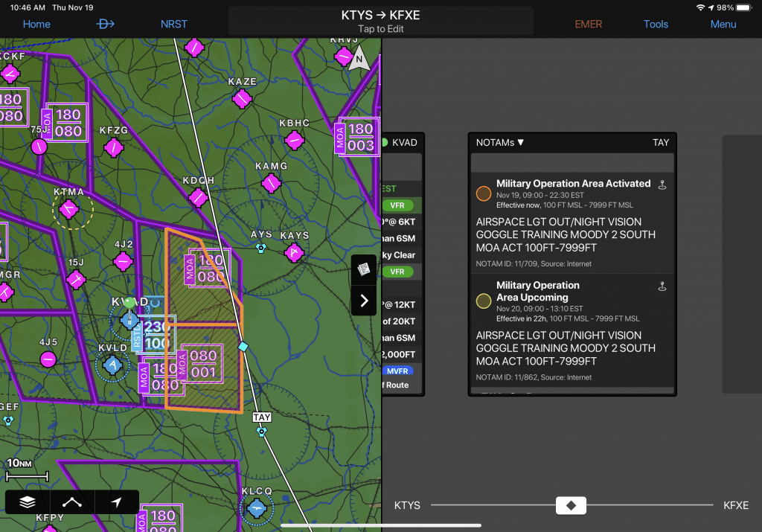Tap the Direct-To icon

pyautogui.click(x=105, y=24)
